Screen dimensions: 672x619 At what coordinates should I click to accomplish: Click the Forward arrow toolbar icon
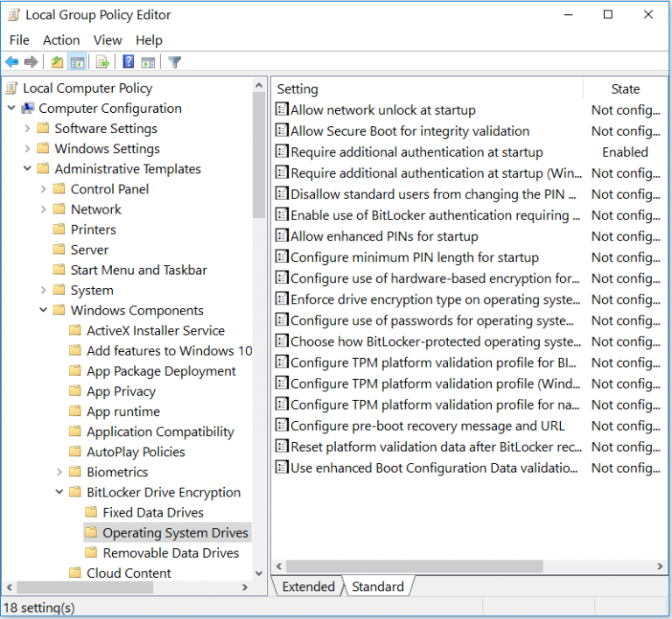(31, 62)
